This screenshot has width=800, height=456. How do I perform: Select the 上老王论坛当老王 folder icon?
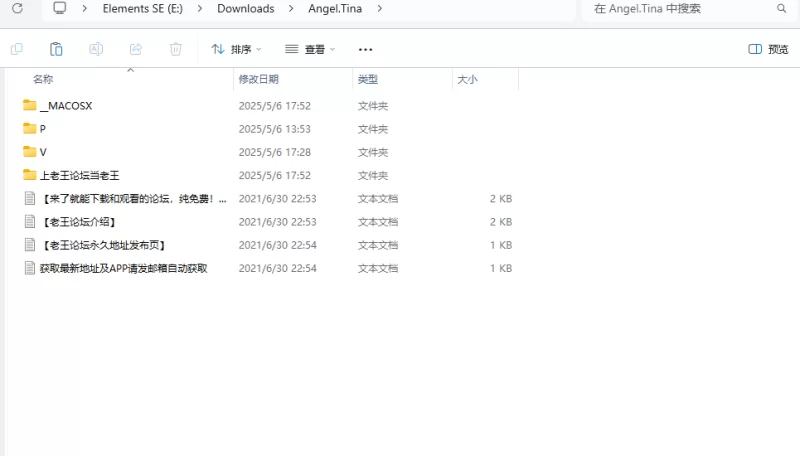point(30,174)
